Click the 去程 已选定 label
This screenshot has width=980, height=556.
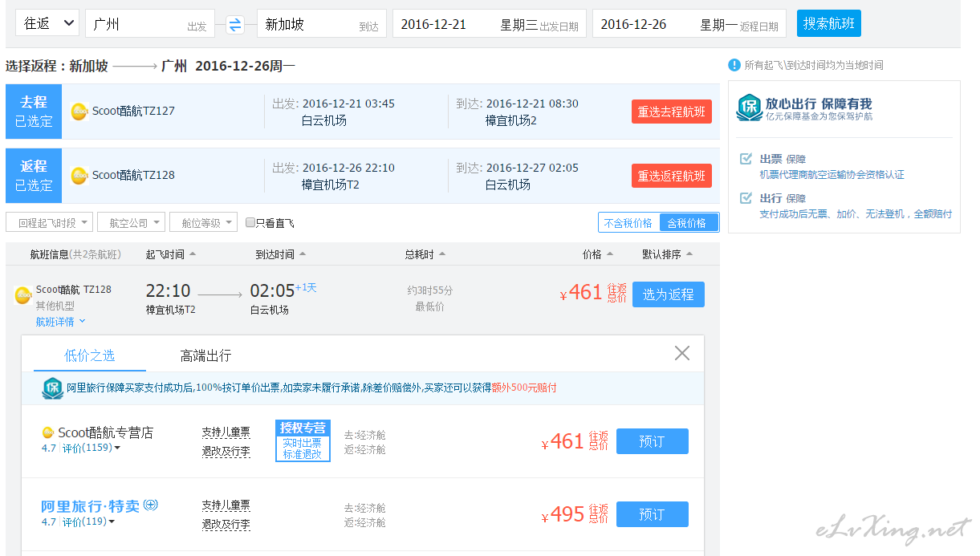coord(34,112)
